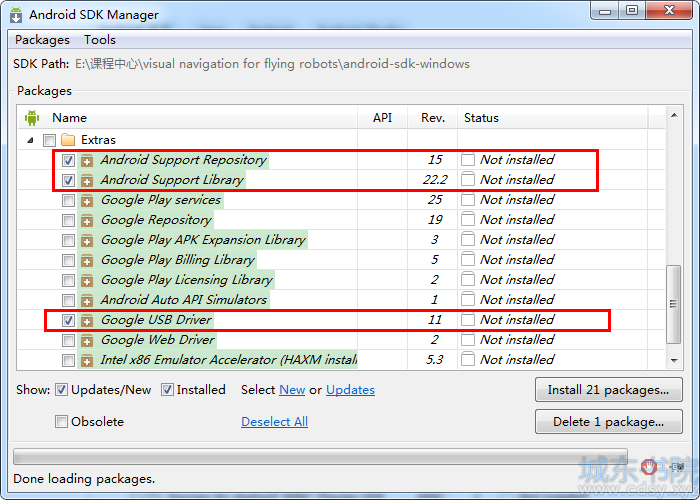Screen dimensions: 700x500
Task: Click red stop icon beside the progress bar
Action: pos(648,467)
